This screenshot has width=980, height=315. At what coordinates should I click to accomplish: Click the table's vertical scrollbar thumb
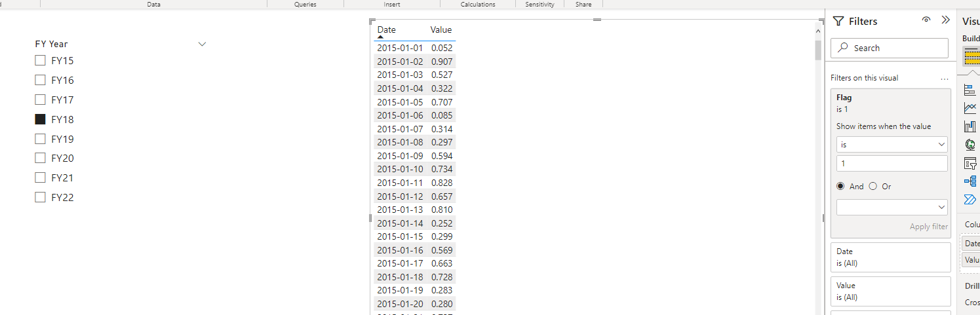coord(817,50)
